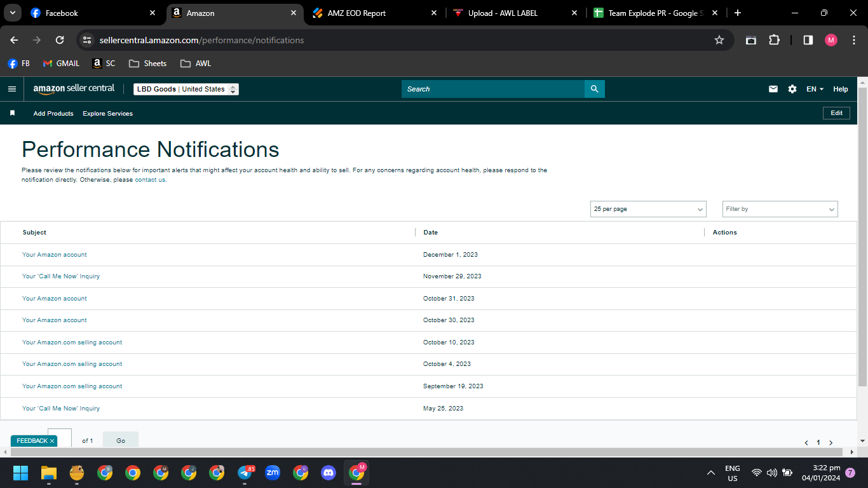
Task: Switch to the AMZ EOD Report tab
Action: pos(375,13)
